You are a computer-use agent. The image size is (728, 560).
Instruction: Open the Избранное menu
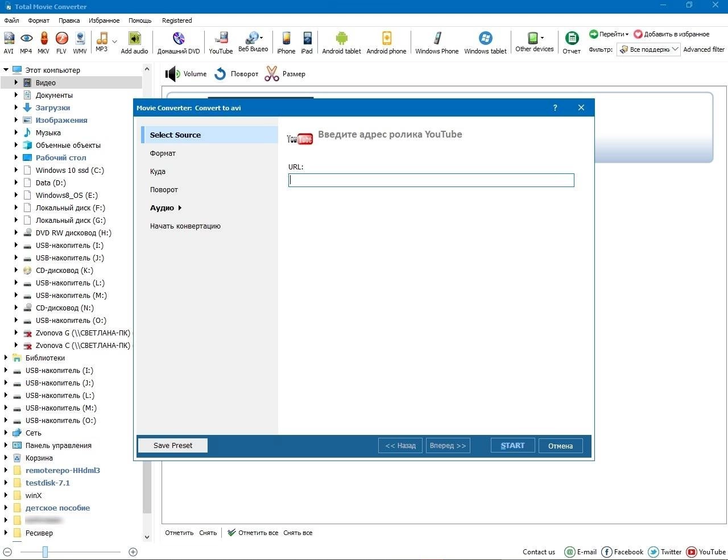click(104, 20)
